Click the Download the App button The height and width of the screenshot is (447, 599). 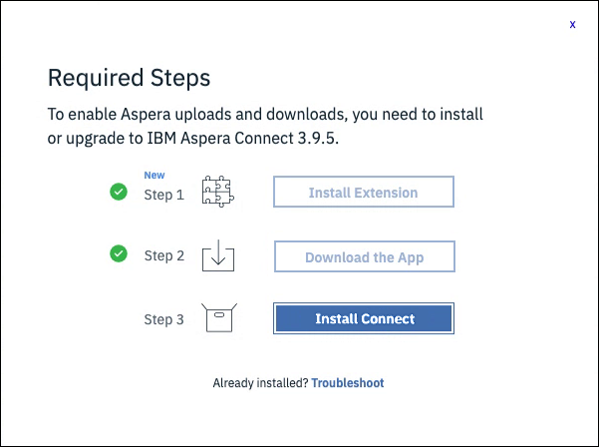pos(364,256)
